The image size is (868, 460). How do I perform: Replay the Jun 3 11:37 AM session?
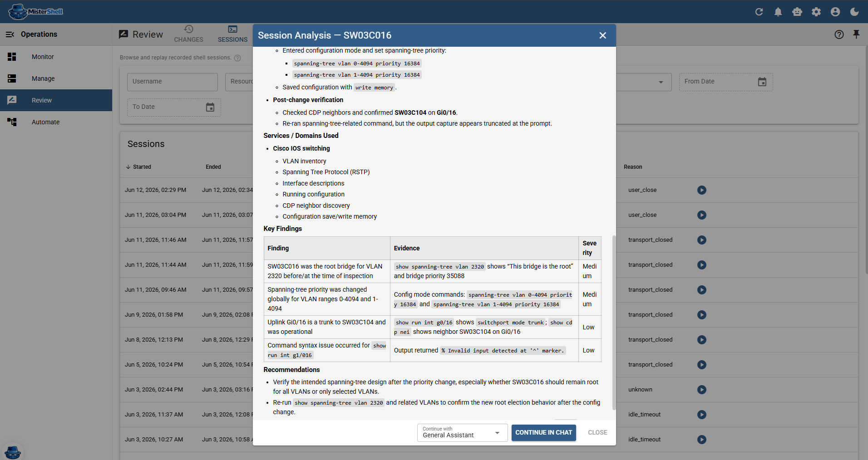coord(702,415)
